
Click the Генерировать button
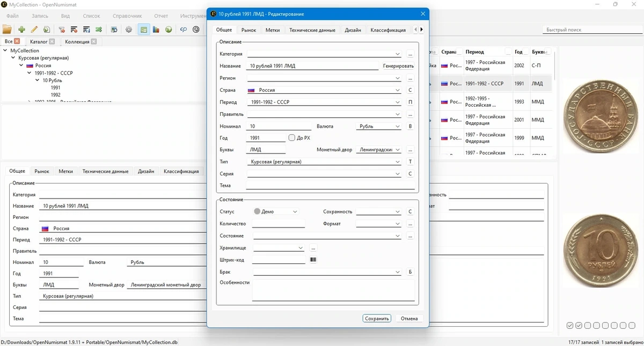point(398,66)
